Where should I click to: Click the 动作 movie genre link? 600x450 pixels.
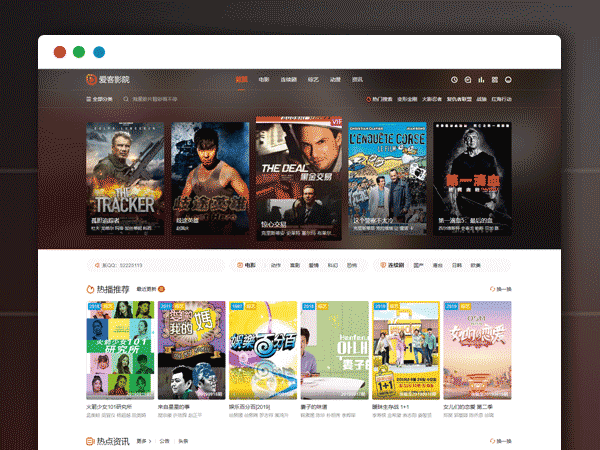pyautogui.click(x=275, y=265)
